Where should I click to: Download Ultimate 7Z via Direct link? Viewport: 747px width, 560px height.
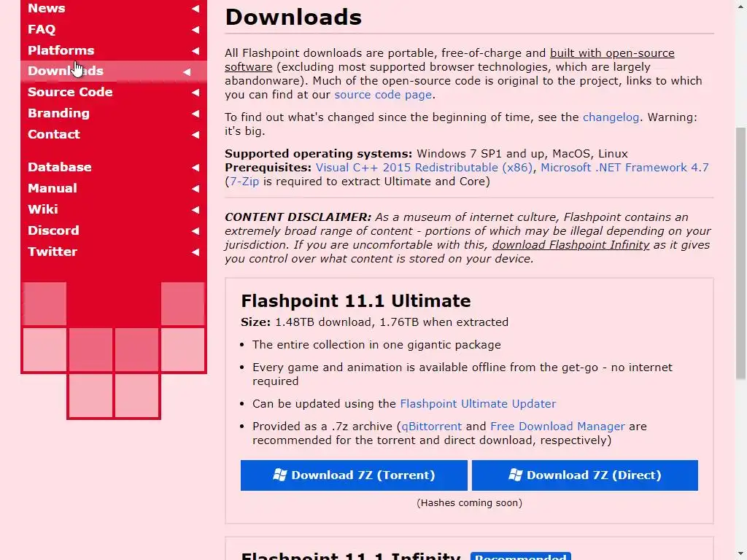coord(585,475)
